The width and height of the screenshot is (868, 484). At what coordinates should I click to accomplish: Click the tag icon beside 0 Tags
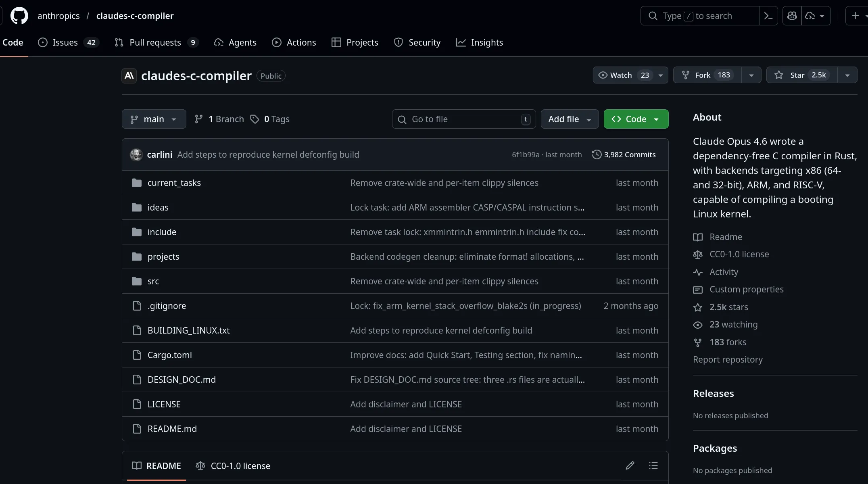(x=255, y=119)
